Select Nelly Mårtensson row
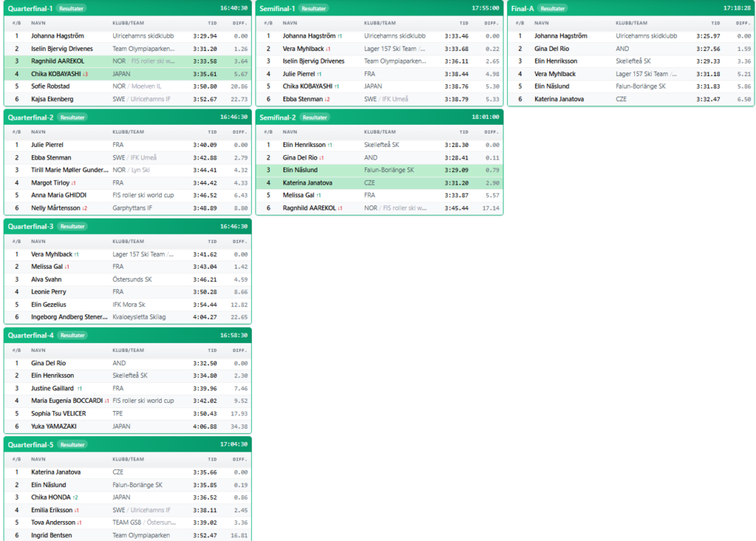This screenshot has height=541, width=756. (128, 208)
